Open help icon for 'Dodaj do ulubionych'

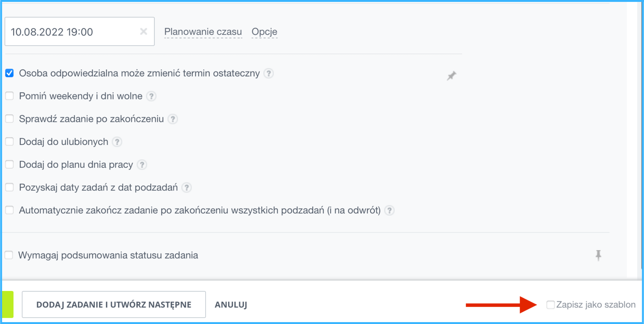tap(117, 142)
